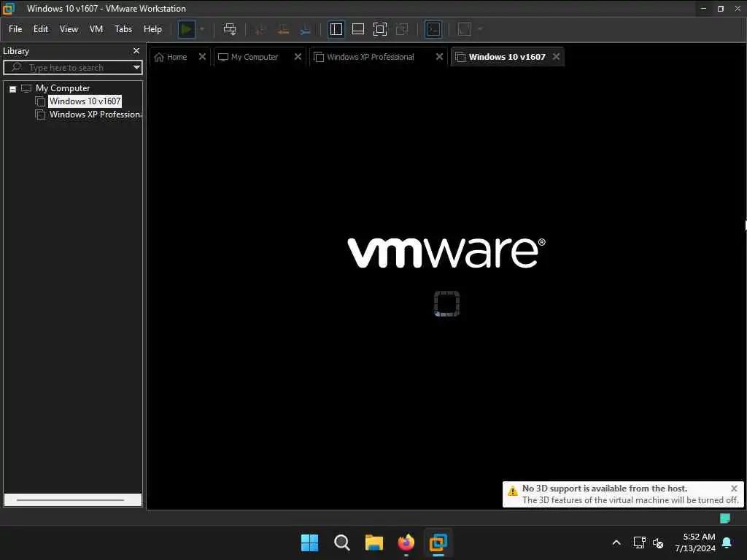
Task: Open the Snapshot Manager icon
Action: [306, 29]
